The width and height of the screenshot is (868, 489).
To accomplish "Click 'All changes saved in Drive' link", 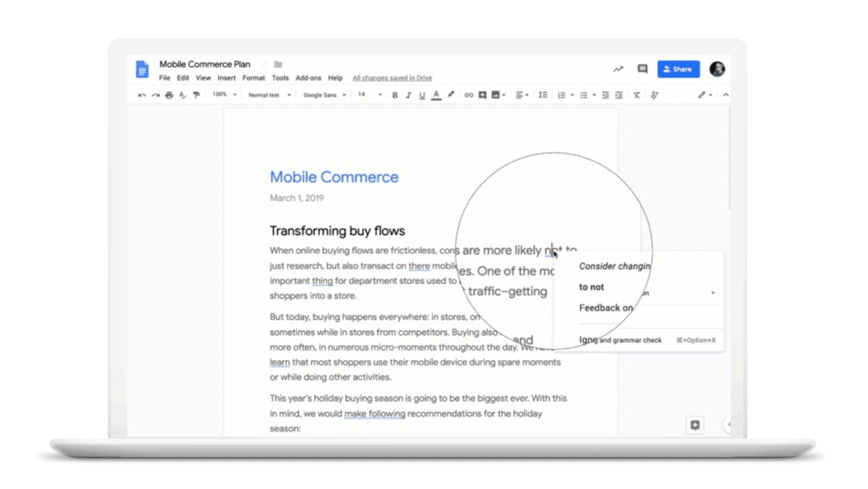I will 392,78.
